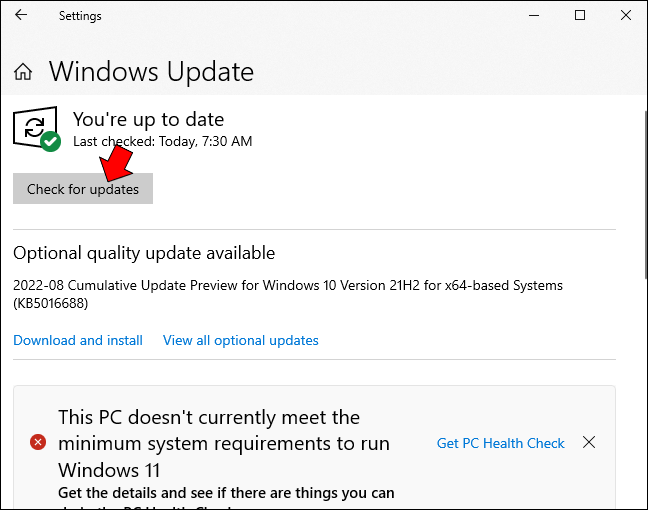This screenshot has height=510, width=648.
Task: Click the green checkmark status badge
Action: 51,141
